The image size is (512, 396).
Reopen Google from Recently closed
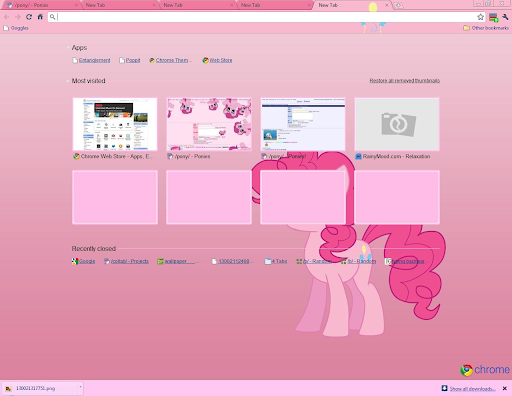point(87,261)
